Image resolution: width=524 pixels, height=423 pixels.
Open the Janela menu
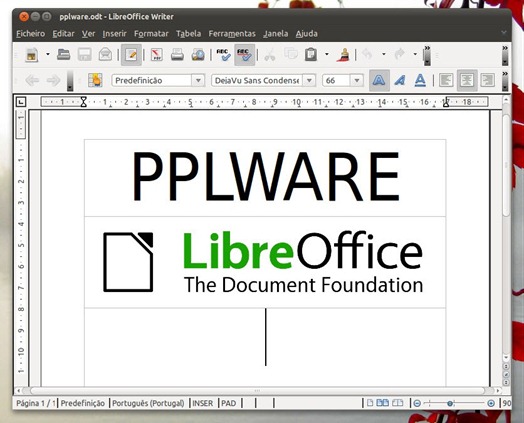coord(275,34)
